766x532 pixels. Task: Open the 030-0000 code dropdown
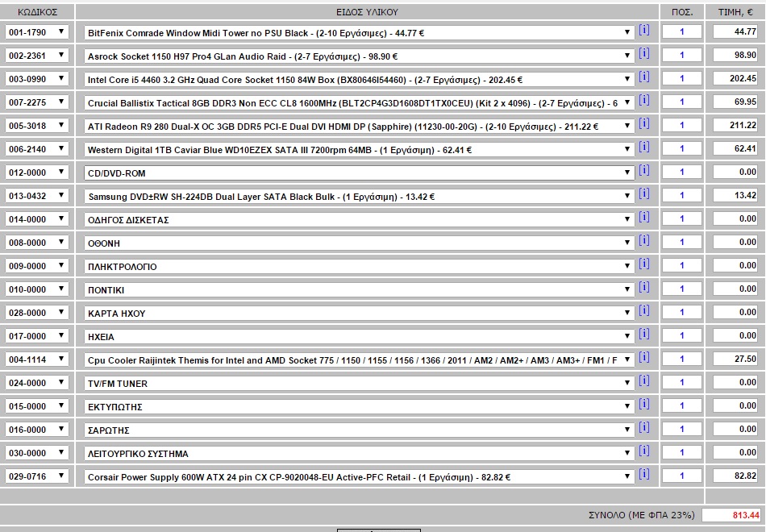37,453
